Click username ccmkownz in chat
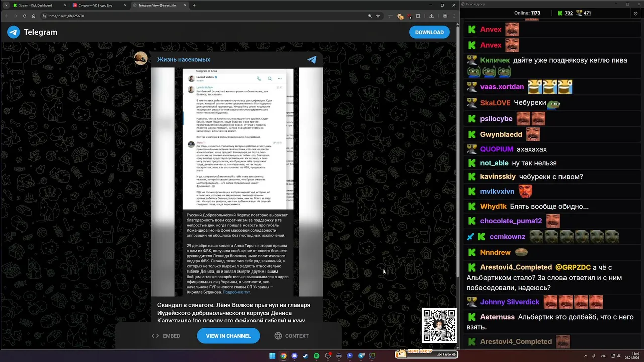Screen dimensions: 644x362 coord(507,237)
